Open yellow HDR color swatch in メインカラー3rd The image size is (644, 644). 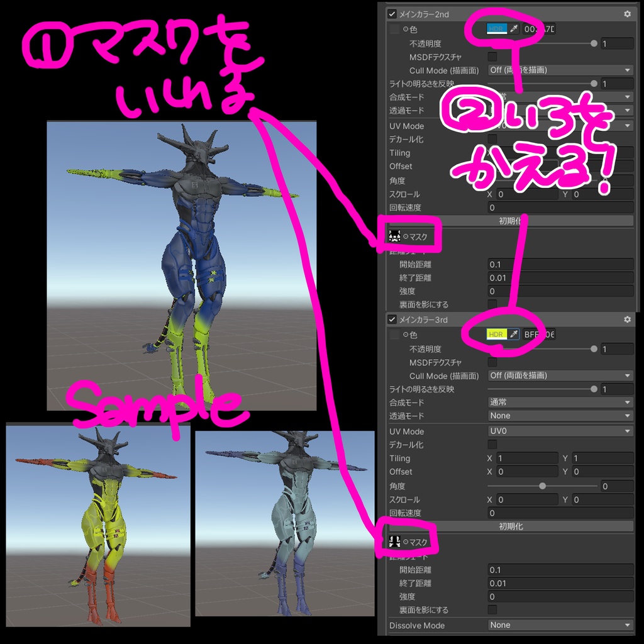[497, 334]
